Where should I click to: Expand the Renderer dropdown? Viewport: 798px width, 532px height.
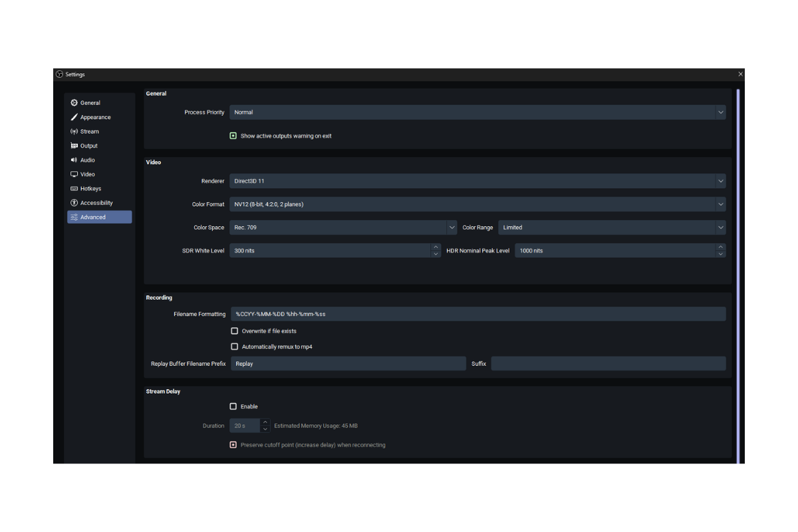pos(477,181)
